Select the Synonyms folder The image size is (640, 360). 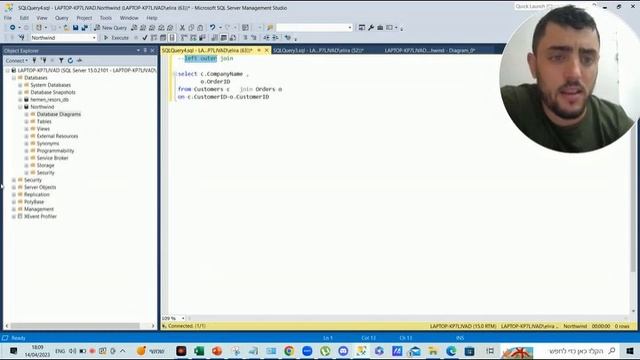[x=48, y=144]
